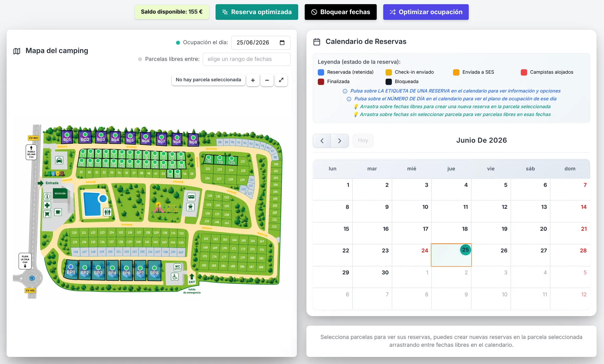This screenshot has width=604, height=364.
Task: Select bungalow BG9 on the map
Action: pos(193,140)
